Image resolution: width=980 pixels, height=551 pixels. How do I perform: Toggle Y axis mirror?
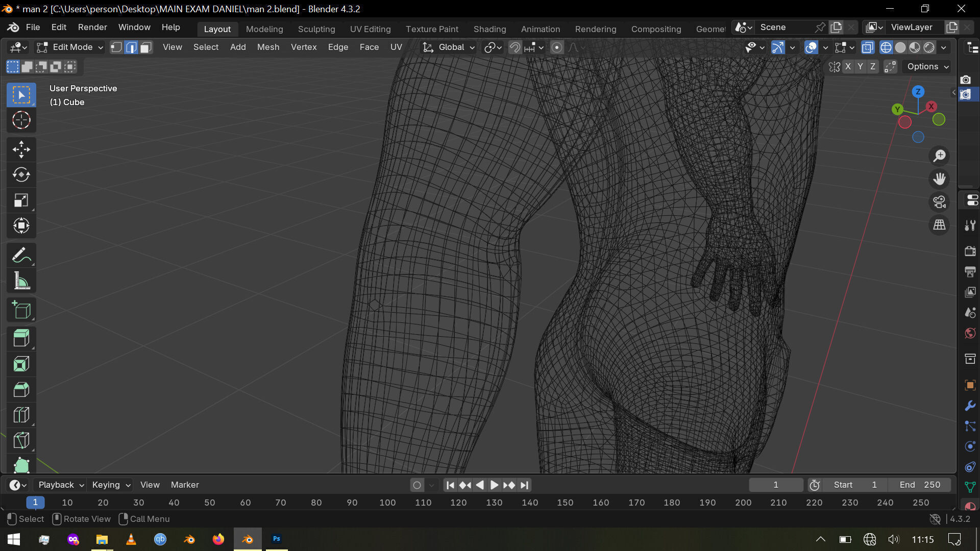click(860, 66)
